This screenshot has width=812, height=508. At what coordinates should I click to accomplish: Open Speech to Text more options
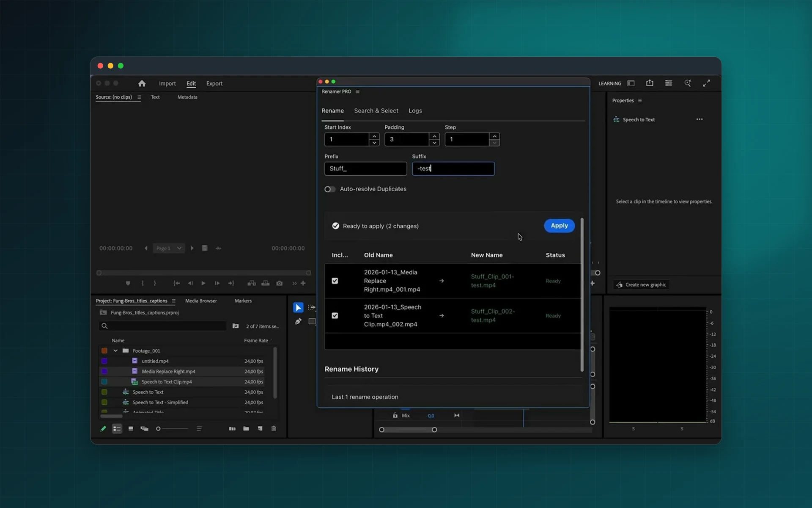(700, 119)
